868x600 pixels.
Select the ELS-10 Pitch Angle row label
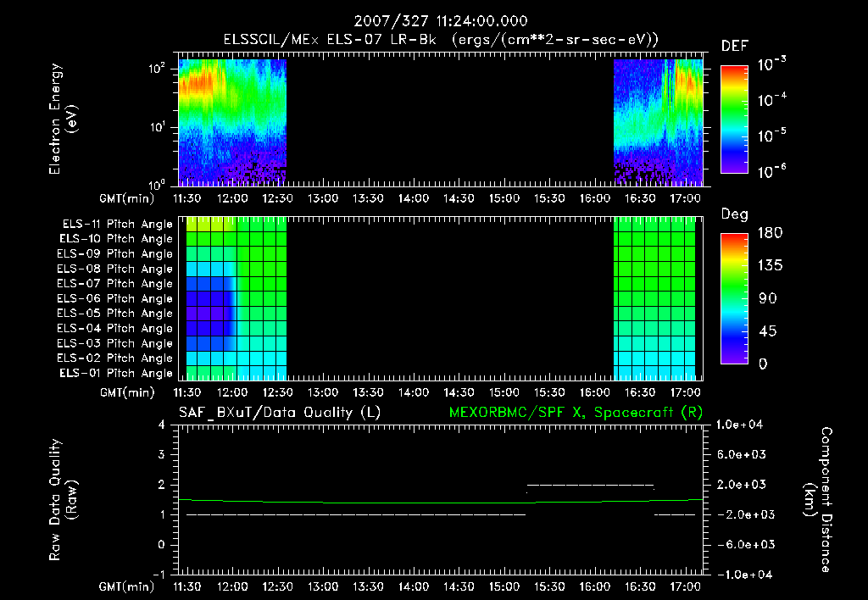coord(116,239)
